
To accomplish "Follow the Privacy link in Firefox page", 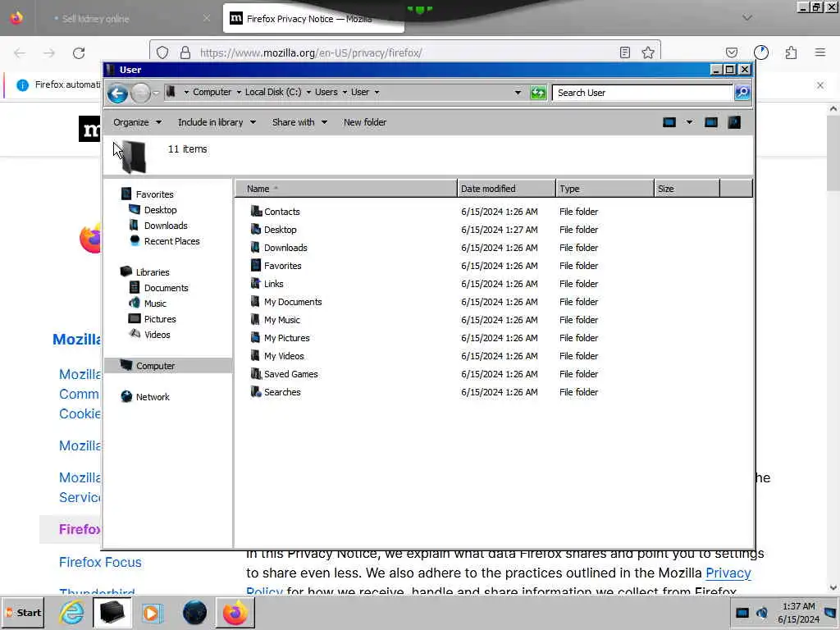I will tap(728, 573).
